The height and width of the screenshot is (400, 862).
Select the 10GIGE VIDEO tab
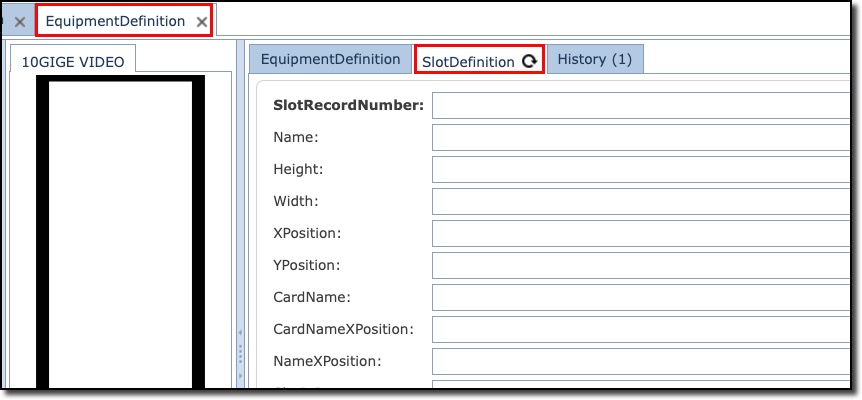(x=73, y=61)
